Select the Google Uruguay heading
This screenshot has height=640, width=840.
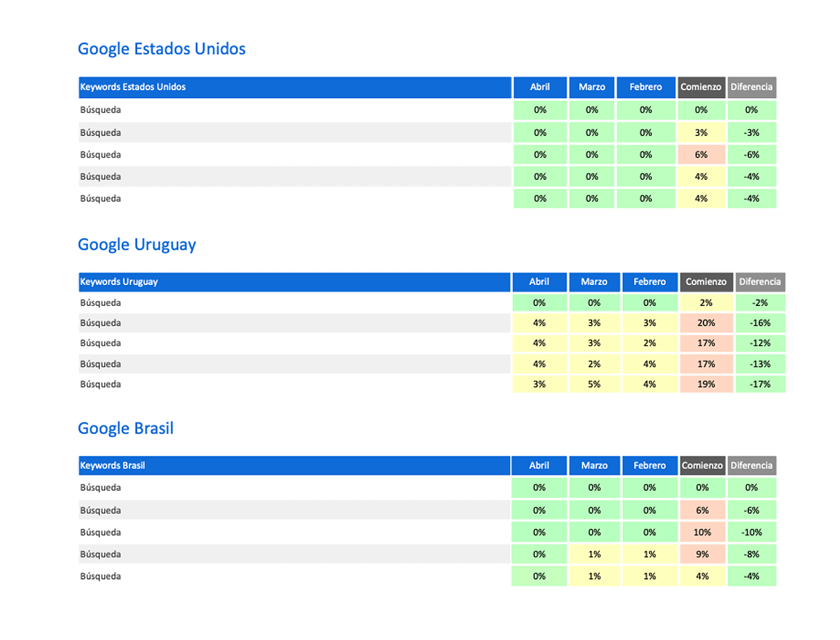137,244
